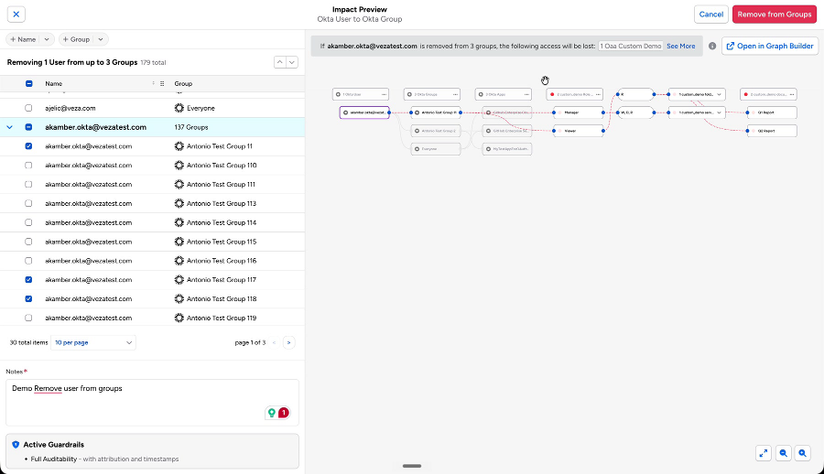Collapse the akamber.okta@vezatest.com 137 Groups row
Screen dimensions: 824x474
pos(9,127)
